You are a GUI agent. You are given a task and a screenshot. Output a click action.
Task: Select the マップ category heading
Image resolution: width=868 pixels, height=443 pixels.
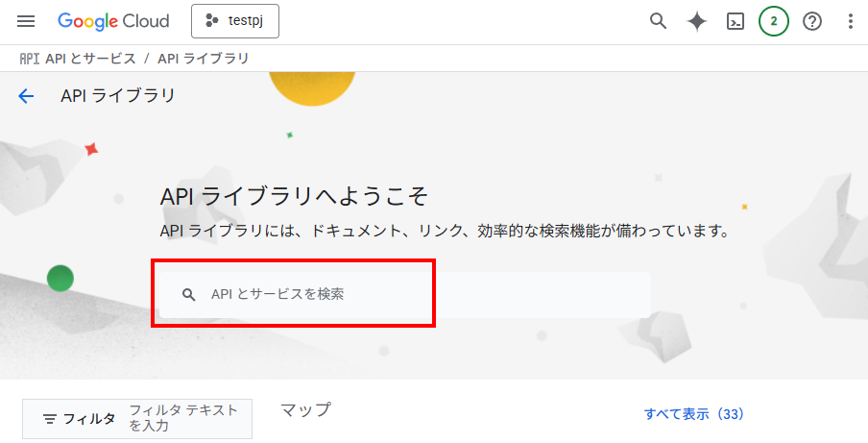305,410
